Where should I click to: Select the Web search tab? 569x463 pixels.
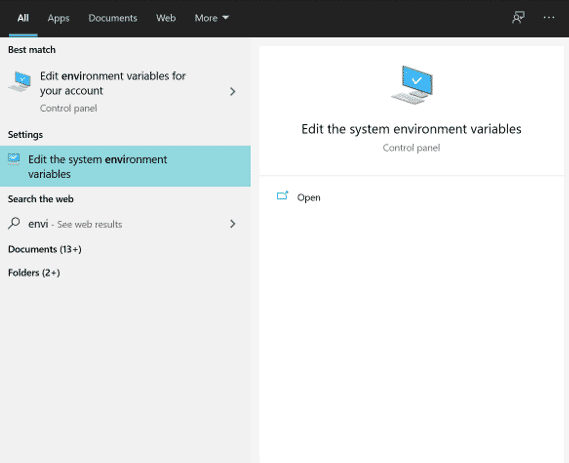(x=166, y=18)
